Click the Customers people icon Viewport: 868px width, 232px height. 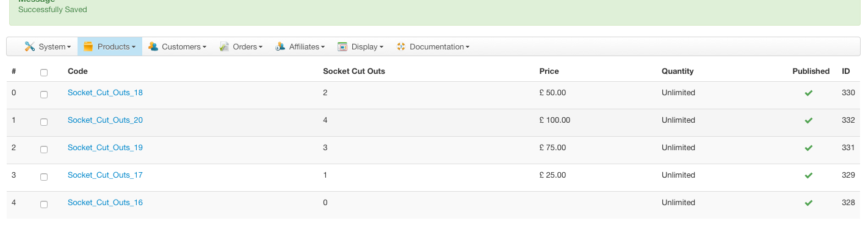153,46
